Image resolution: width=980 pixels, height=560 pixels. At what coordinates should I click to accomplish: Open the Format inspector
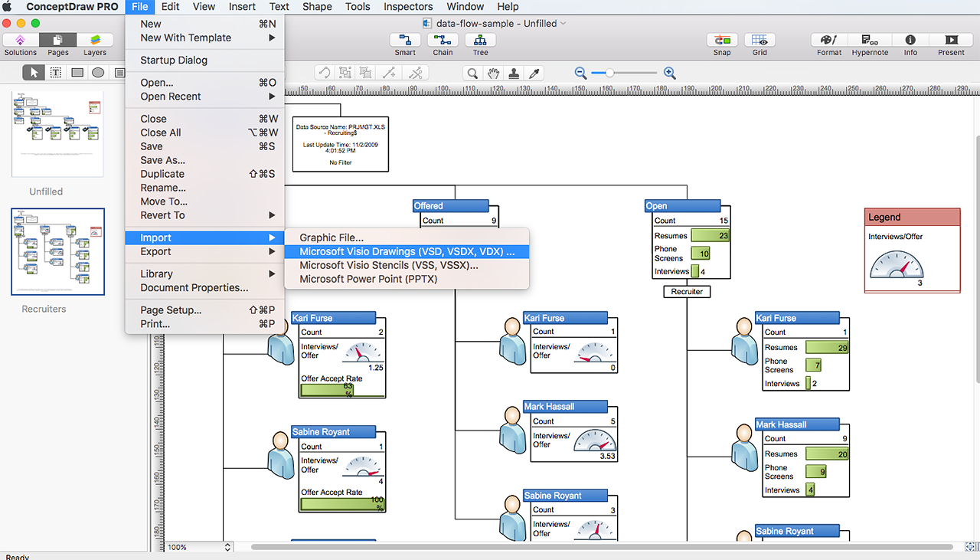coord(829,41)
